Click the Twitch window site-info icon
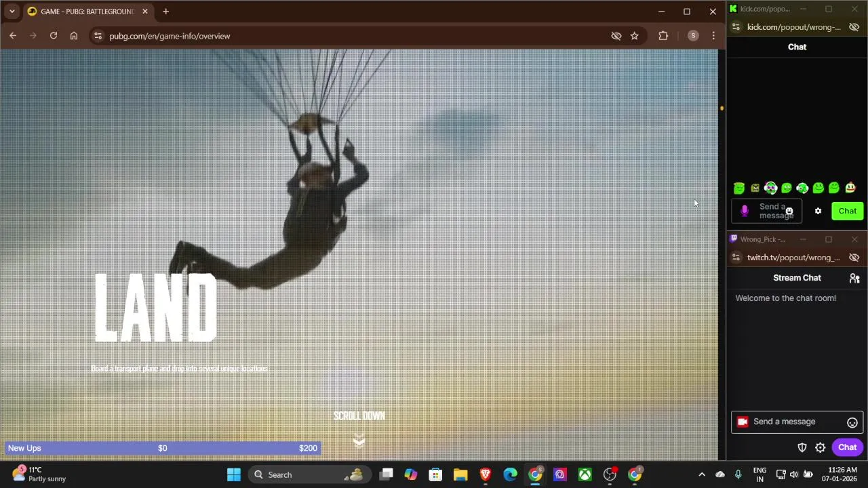 (736, 258)
